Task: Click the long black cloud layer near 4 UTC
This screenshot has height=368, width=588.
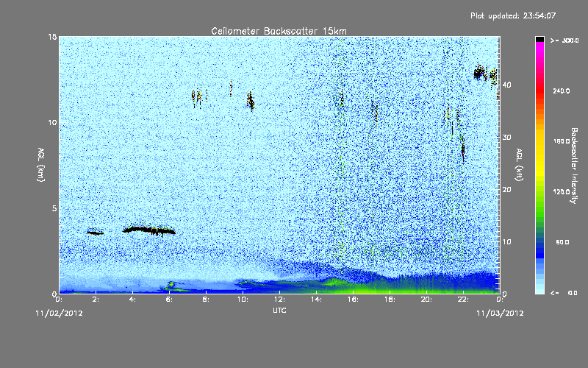Action: coord(149,230)
